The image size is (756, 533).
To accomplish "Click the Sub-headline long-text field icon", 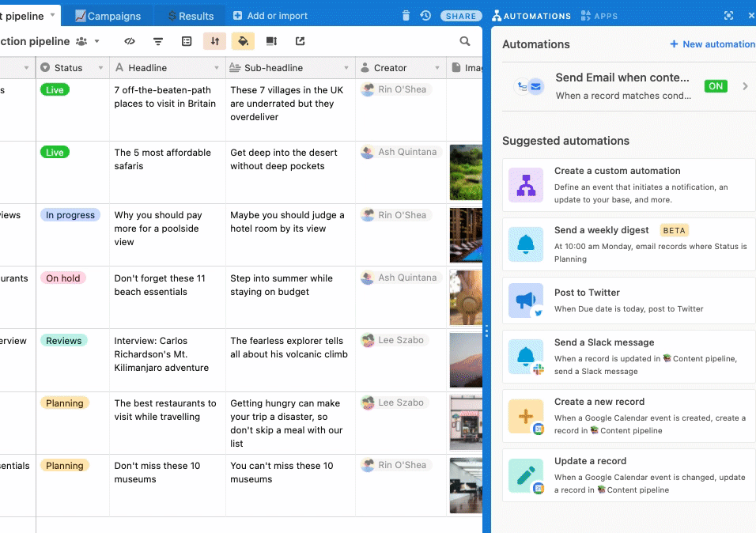I will tap(235, 67).
